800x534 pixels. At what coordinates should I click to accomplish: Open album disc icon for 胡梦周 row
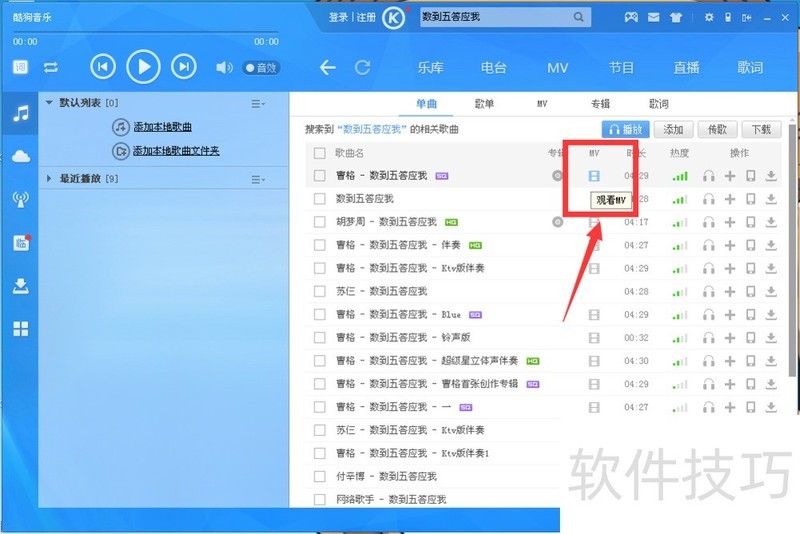coord(558,222)
